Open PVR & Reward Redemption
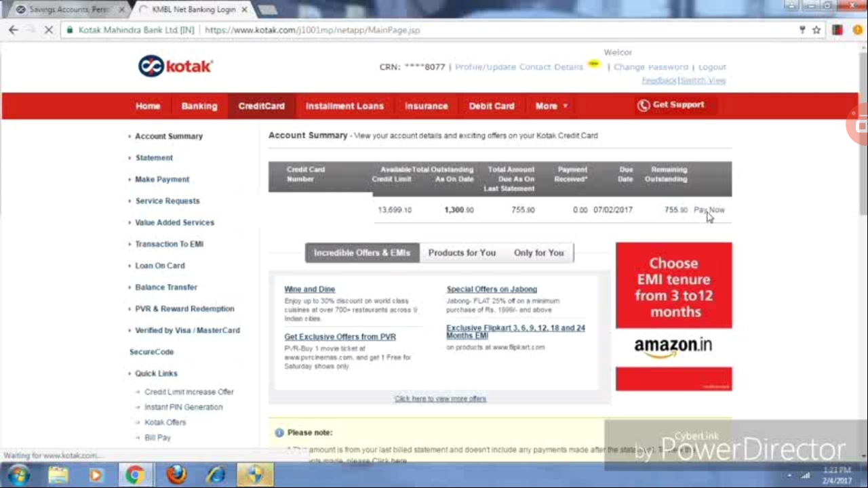The height and width of the screenshot is (488, 868). 184,309
